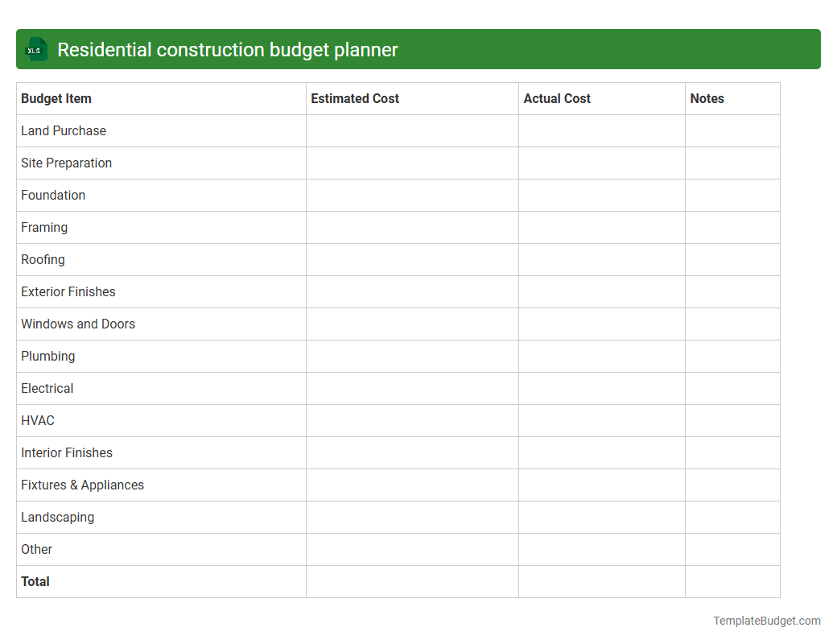Click the green XLS file icon
This screenshot has width=837, height=644.
pyautogui.click(x=35, y=49)
